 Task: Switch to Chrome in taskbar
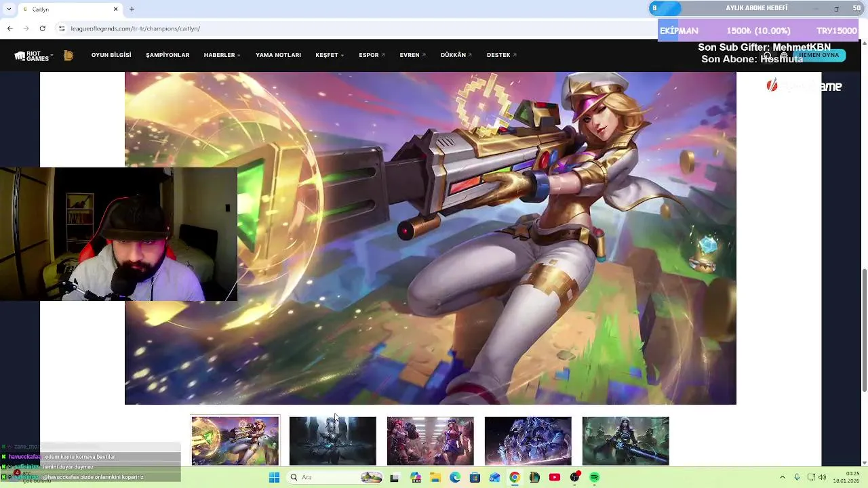point(515,478)
